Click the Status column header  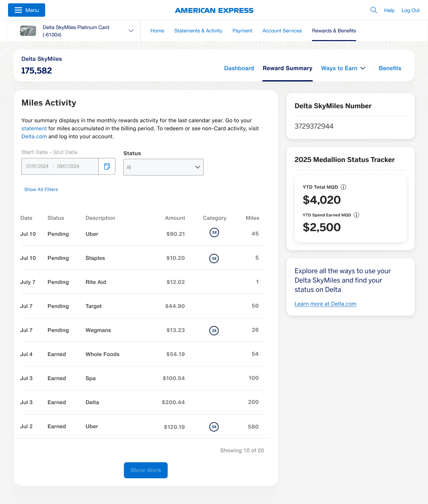point(56,218)
